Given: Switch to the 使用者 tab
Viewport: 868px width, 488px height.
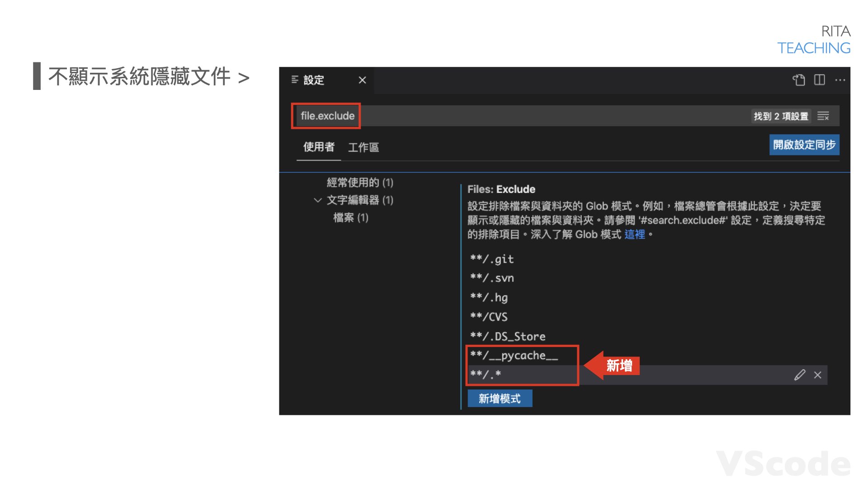Looking at the screenshot, I should click(318, 147).
